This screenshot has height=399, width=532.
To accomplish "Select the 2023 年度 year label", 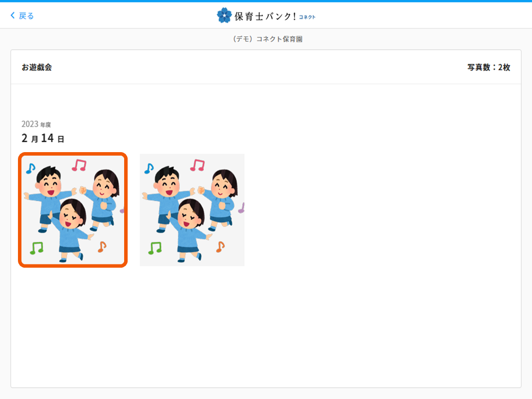I will point(36,124).
